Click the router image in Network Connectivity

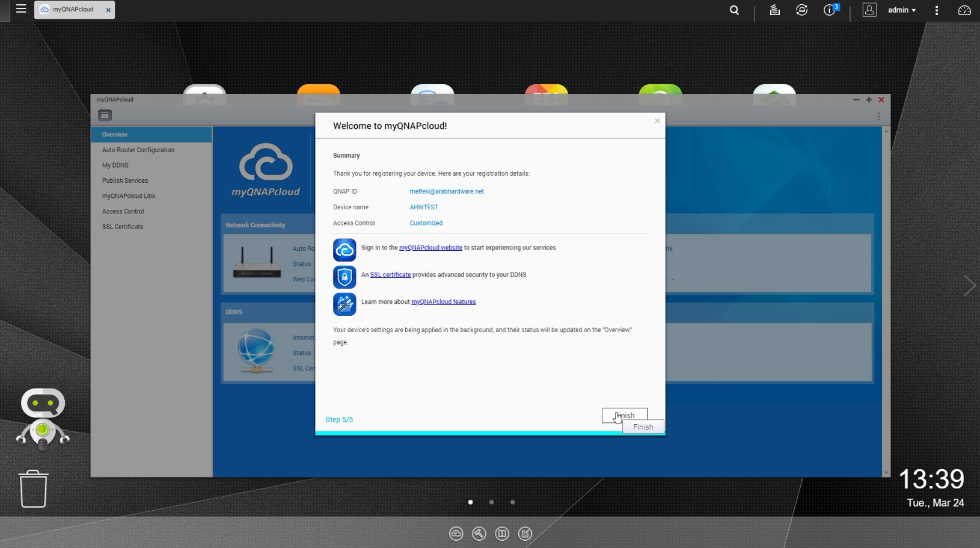coord(257,262)
